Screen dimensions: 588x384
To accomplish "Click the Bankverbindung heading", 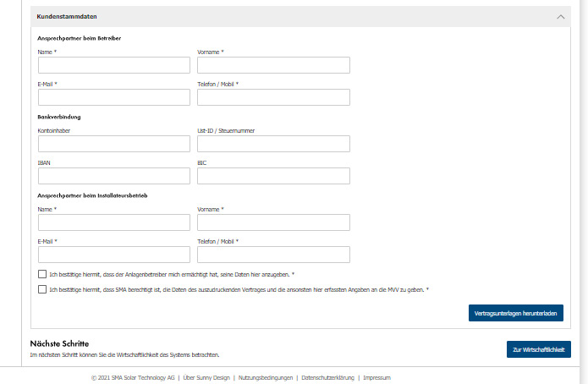I will pos(59,117).
